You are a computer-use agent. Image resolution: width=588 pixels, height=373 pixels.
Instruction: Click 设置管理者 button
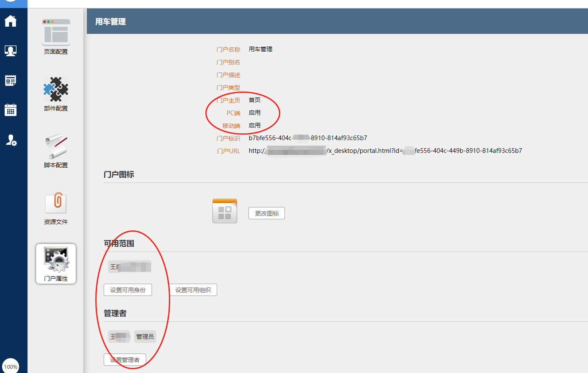125,360
